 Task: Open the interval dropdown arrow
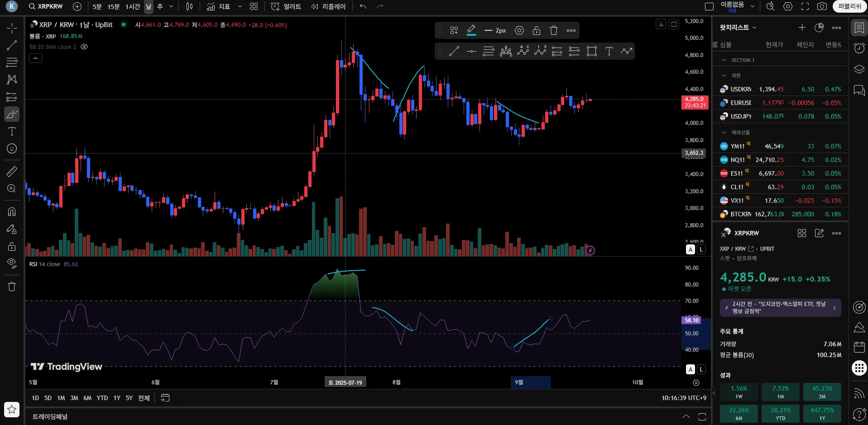171,6
